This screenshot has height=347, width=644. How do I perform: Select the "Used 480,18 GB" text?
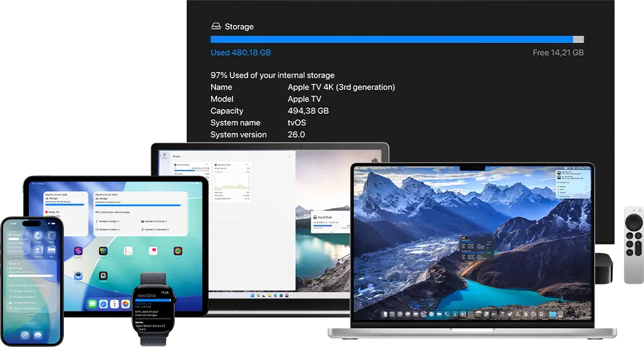click(x=241, y=53)
